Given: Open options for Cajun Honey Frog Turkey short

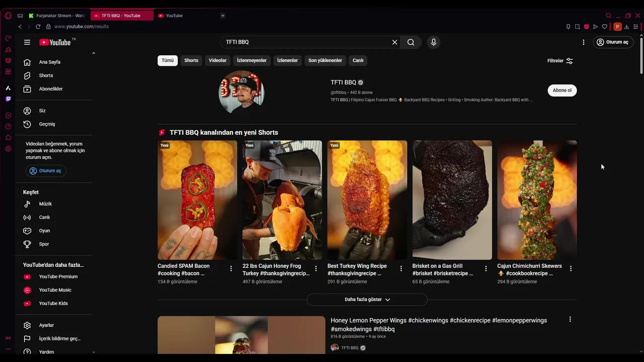Looking at the screenshot, I should coord(316,268).
